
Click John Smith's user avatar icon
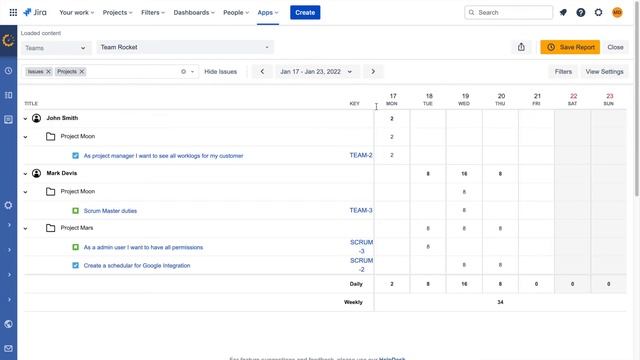pos(36,118)
